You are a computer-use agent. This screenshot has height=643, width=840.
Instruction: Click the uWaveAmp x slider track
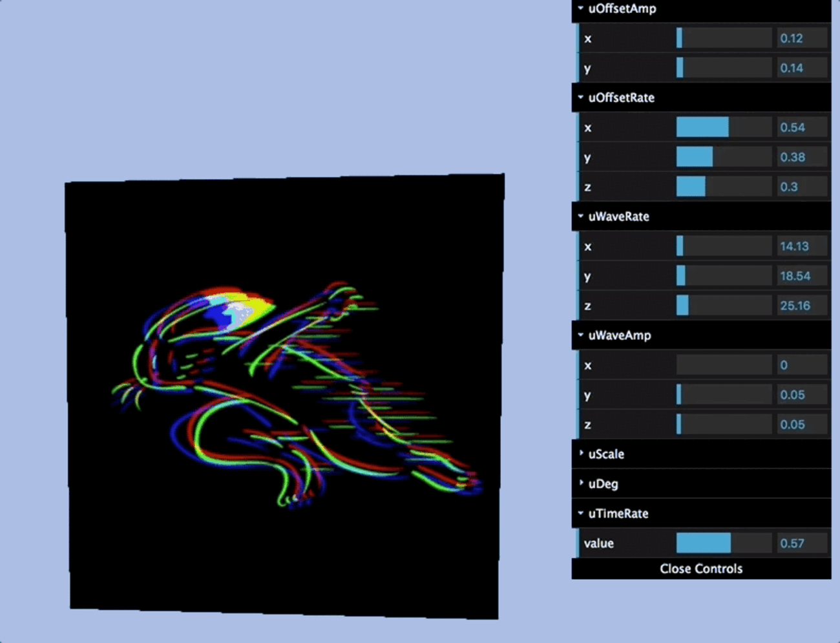click(x=724, y=365)
